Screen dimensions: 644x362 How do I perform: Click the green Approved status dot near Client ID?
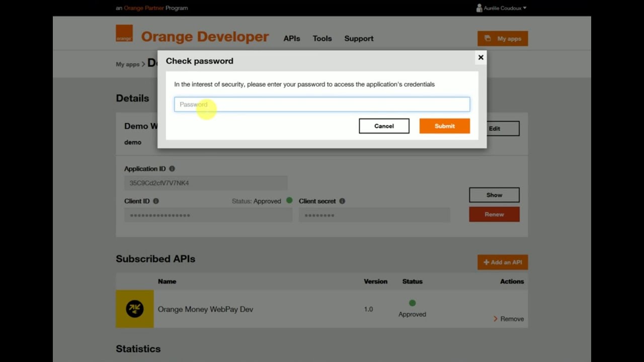click(x=289, y=200)
